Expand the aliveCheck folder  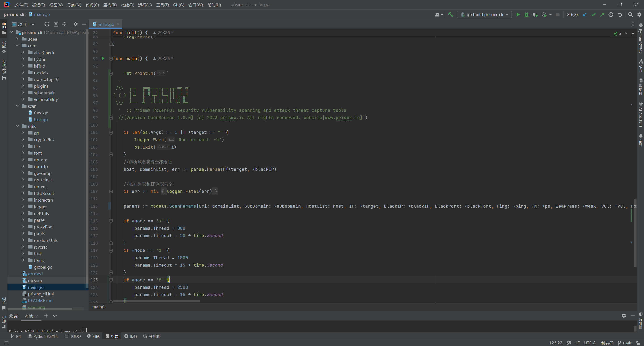pos(23,52)
